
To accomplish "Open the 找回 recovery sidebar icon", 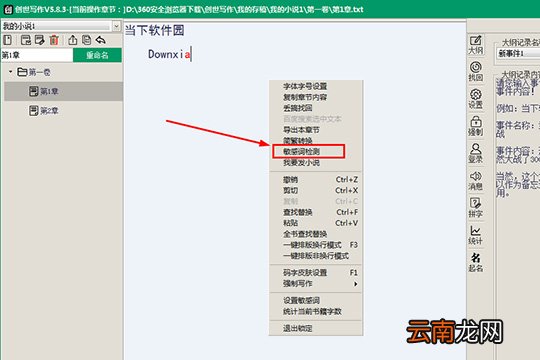I will click(x=476, y=72).
